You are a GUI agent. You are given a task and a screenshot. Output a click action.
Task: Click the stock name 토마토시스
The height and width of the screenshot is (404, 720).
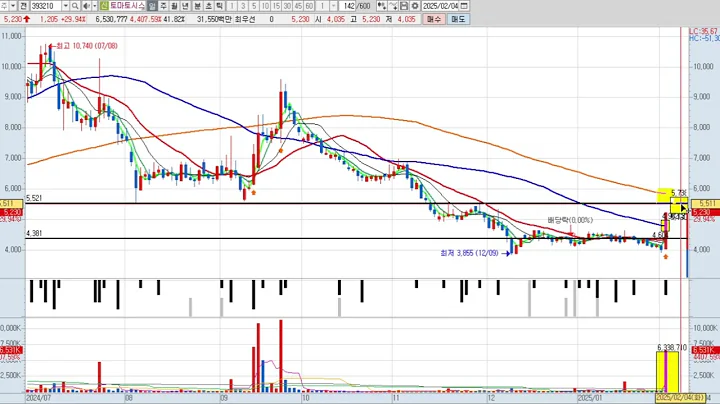127,6
